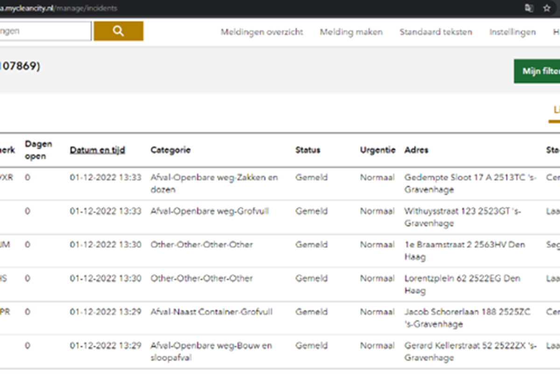Sort by Datum en tijd header
560x392 pixels.
[x=98, y=150]
